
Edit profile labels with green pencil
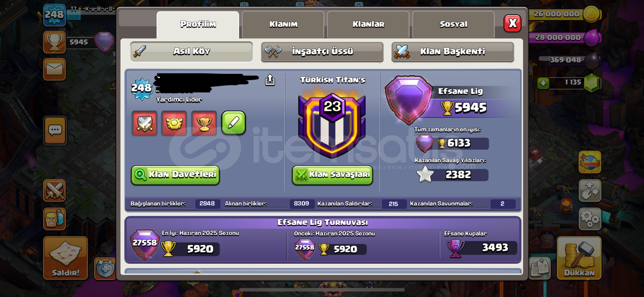pyautogui.click(x=234, y=123)
